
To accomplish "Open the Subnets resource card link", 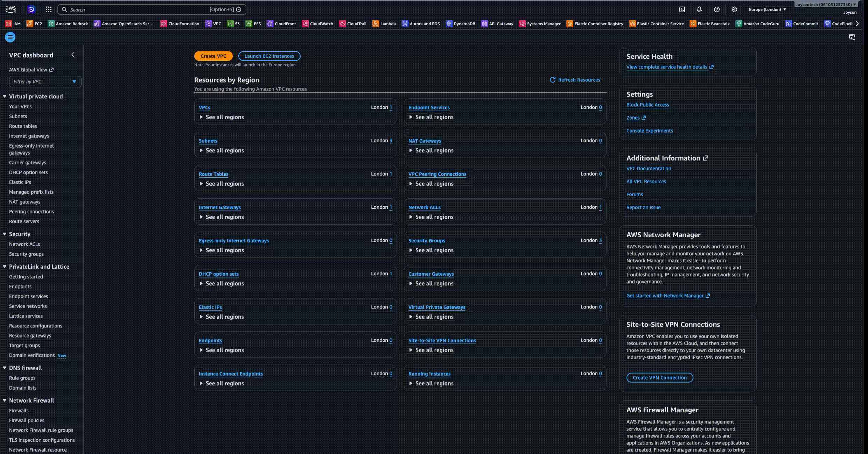I will (208, 141).
